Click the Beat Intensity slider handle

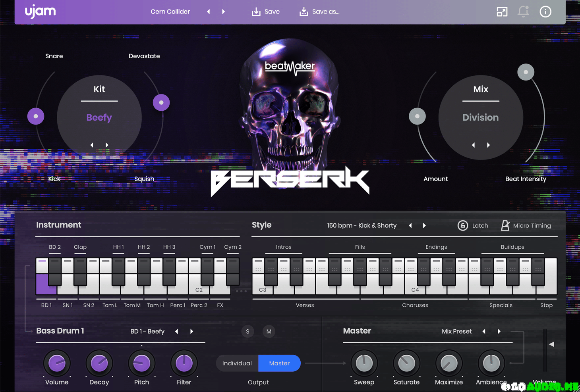tap(526, 72)
